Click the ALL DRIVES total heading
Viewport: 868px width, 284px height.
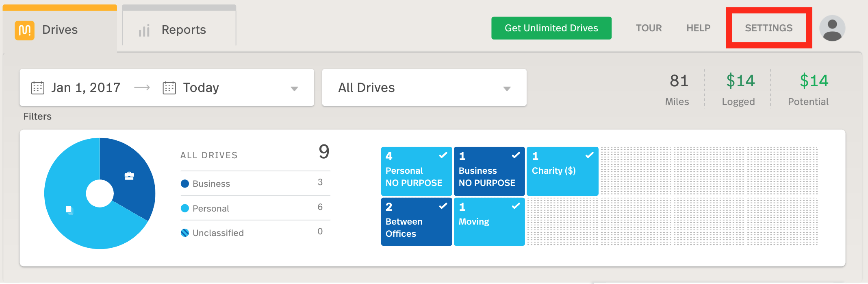click(x=209, y=155)
